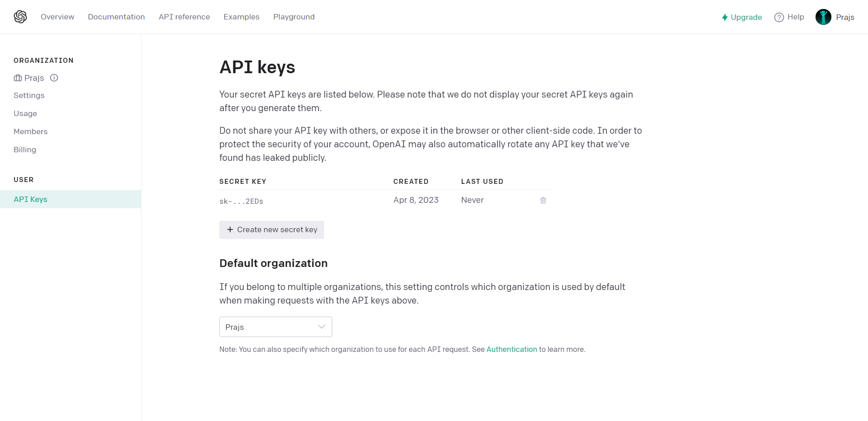This screenshot has height=421, width=868.
Task: Click the ORGANIZATION section label
Action: (43, 61)
